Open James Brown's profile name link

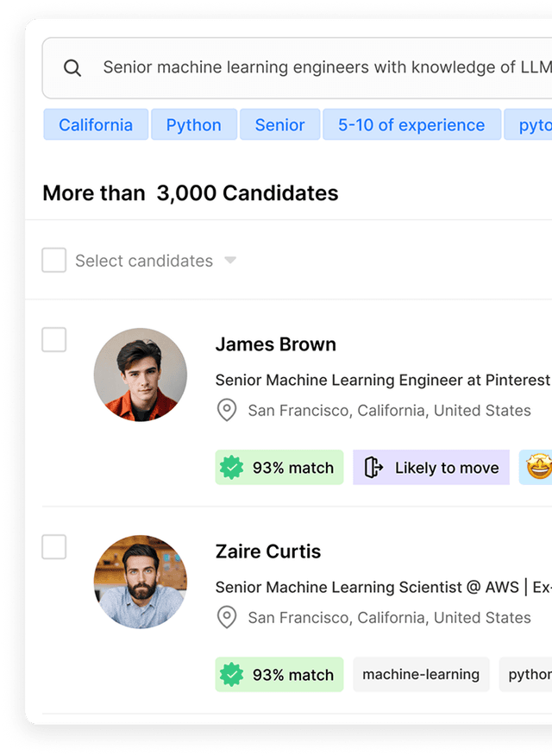pyautogui.click(x=276, y=344)
